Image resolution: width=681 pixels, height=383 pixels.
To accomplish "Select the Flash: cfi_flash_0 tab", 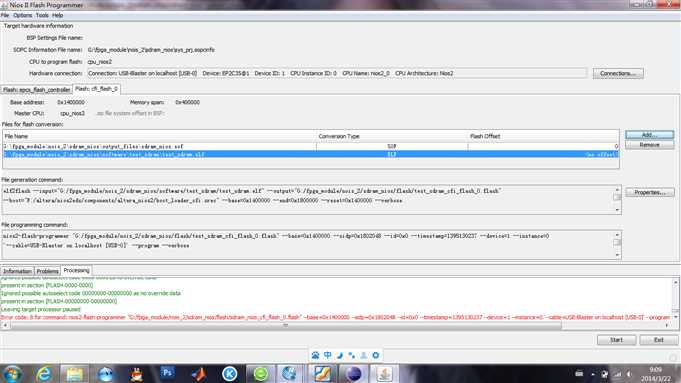I will tap(96, 89).
